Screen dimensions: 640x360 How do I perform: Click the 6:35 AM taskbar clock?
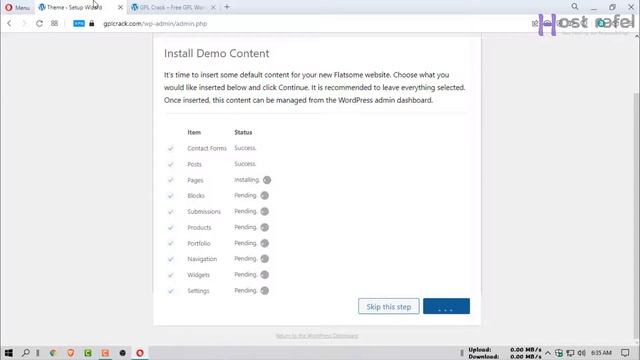point(601,353)
